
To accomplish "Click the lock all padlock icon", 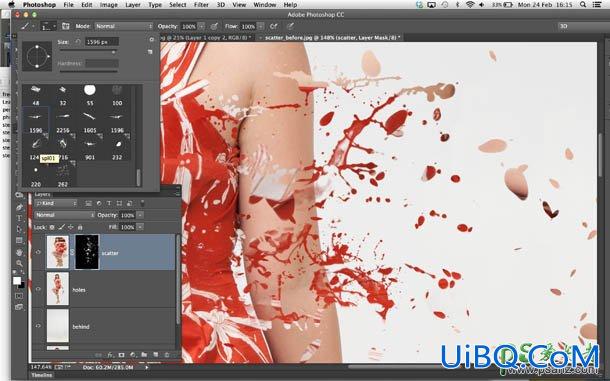I will coord(80,227).
